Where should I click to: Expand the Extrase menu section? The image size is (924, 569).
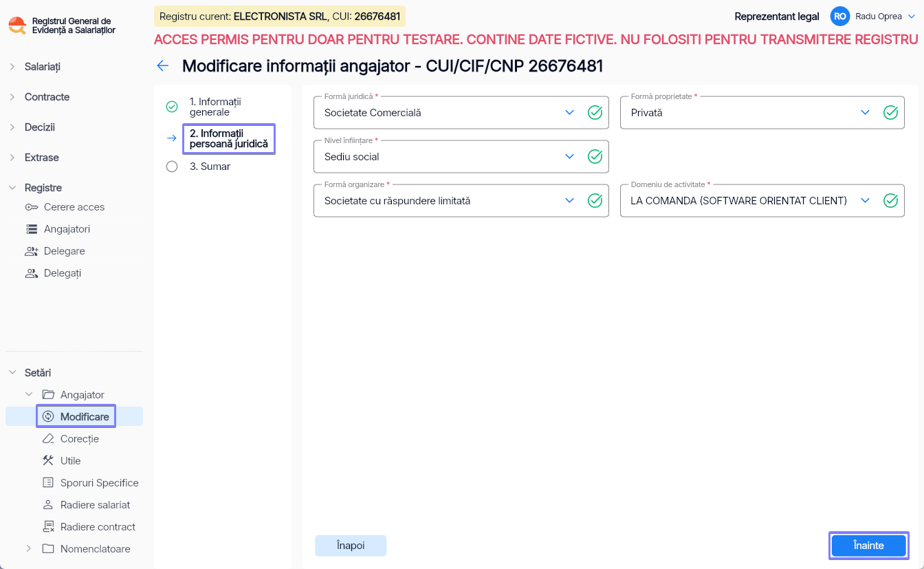click(12, 158)
